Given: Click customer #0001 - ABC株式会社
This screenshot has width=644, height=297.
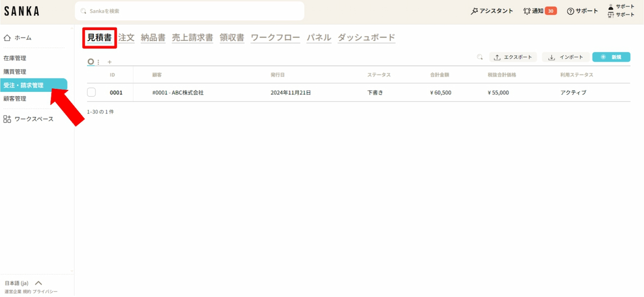Looking at the screenshot, I should [178, 92].
